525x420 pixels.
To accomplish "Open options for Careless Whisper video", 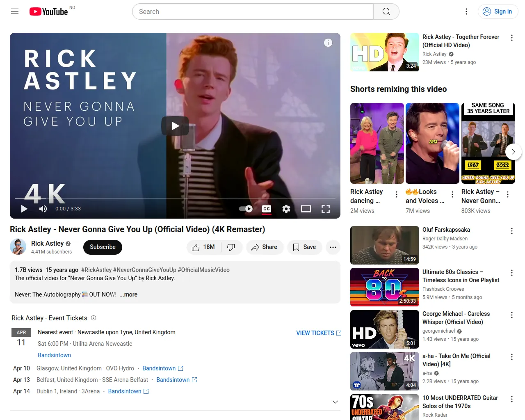I will (512, 315).
